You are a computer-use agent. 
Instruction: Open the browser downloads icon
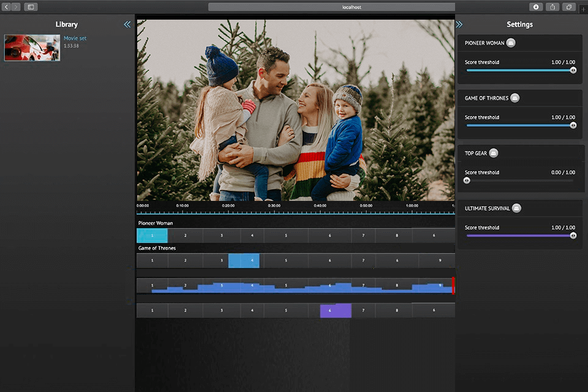coord(536,7)
